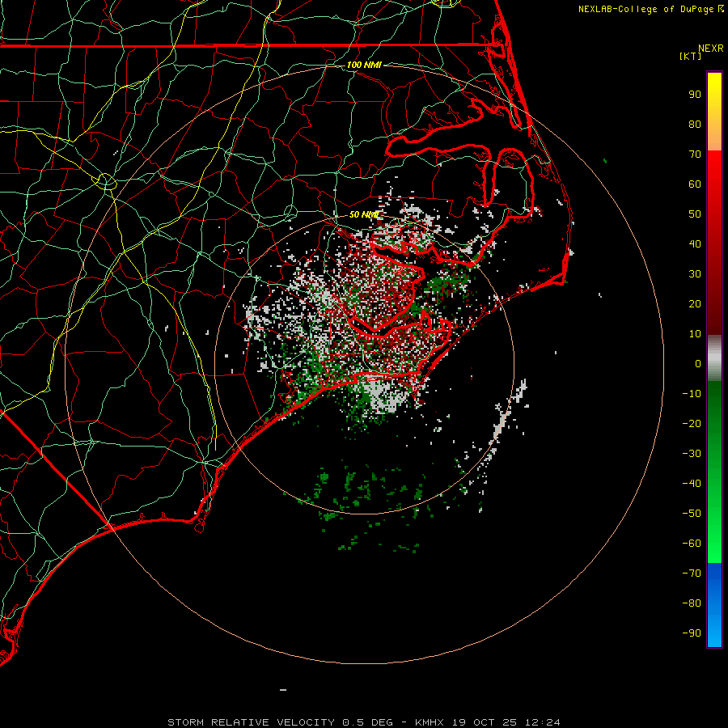Click the positive 50 value on velocity scale
Screen dimensions: 728x728
695,214
